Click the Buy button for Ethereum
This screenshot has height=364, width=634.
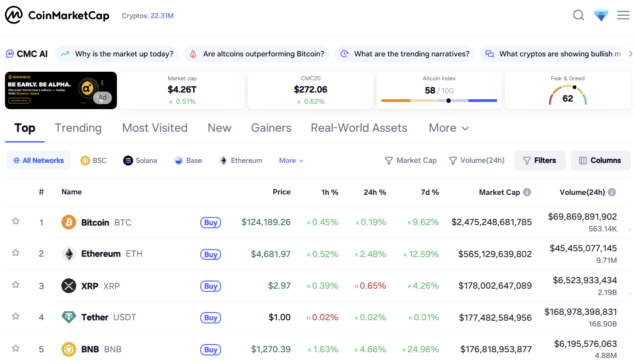click(x=211, y=254)
